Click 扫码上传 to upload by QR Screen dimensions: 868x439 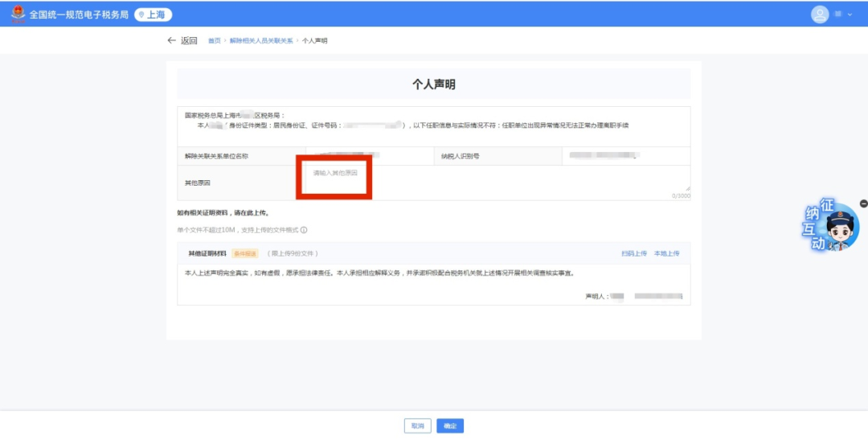(x=633, y=253)
